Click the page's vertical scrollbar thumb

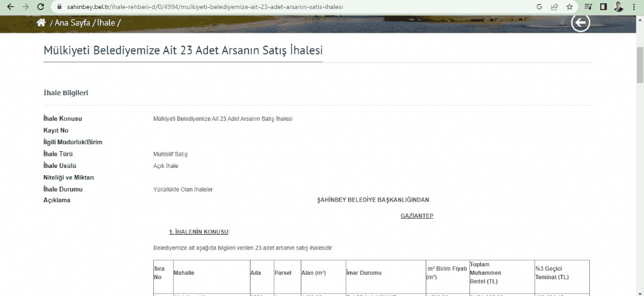point(639,64)
